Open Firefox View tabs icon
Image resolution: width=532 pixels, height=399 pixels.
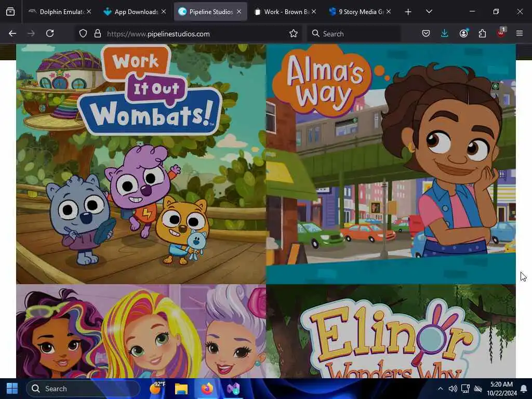tap(10, 12)
